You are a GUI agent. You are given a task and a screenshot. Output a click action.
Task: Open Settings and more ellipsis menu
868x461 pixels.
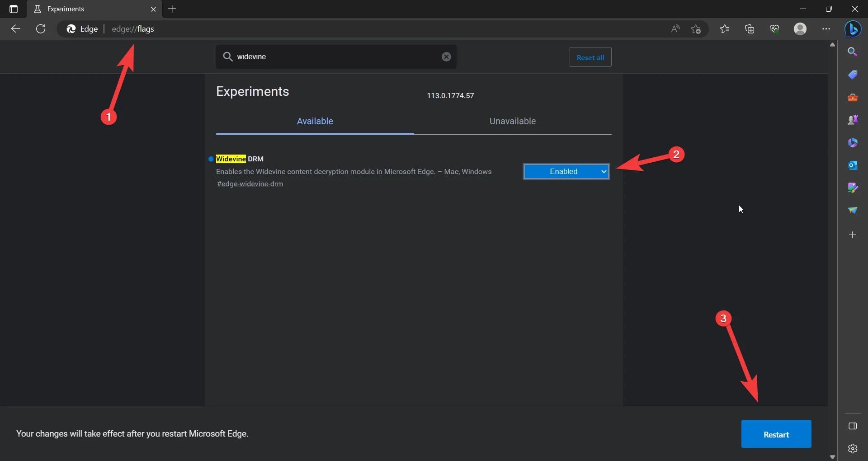pos(826,29)
